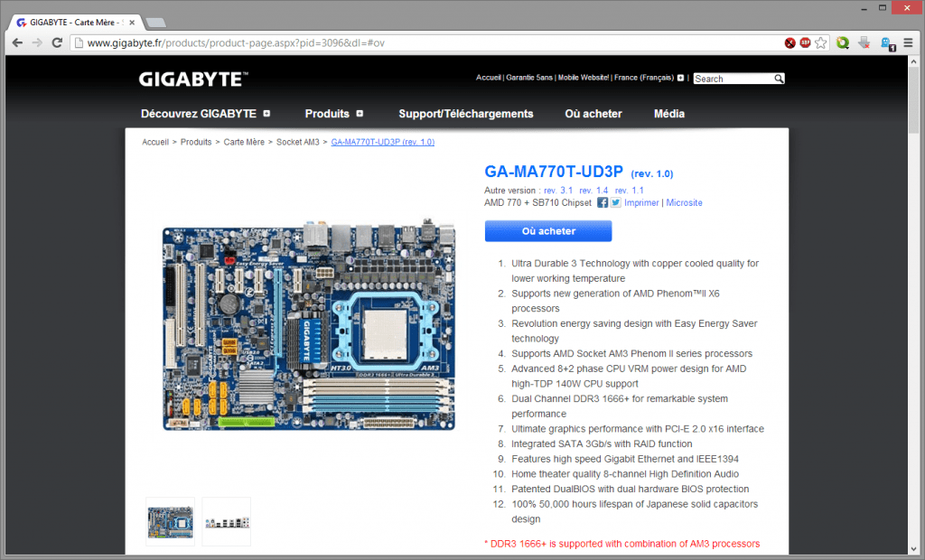The image size is (925, 560).
Task: Click the GA-MA770T-UD3P product title
Action: click(x=554, y=172)
